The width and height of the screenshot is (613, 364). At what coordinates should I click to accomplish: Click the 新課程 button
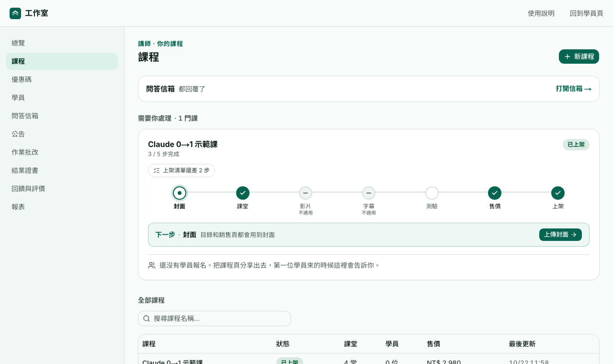click(579, 57)
